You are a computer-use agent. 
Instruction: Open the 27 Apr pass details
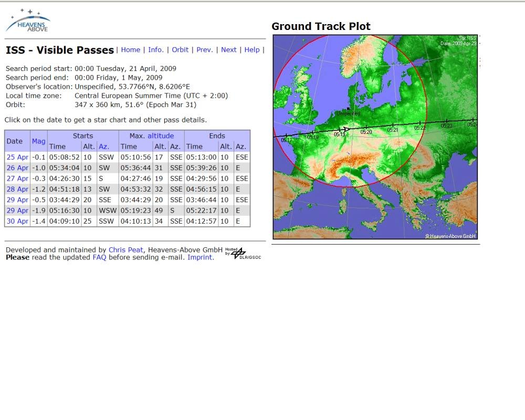coord(17,178)
